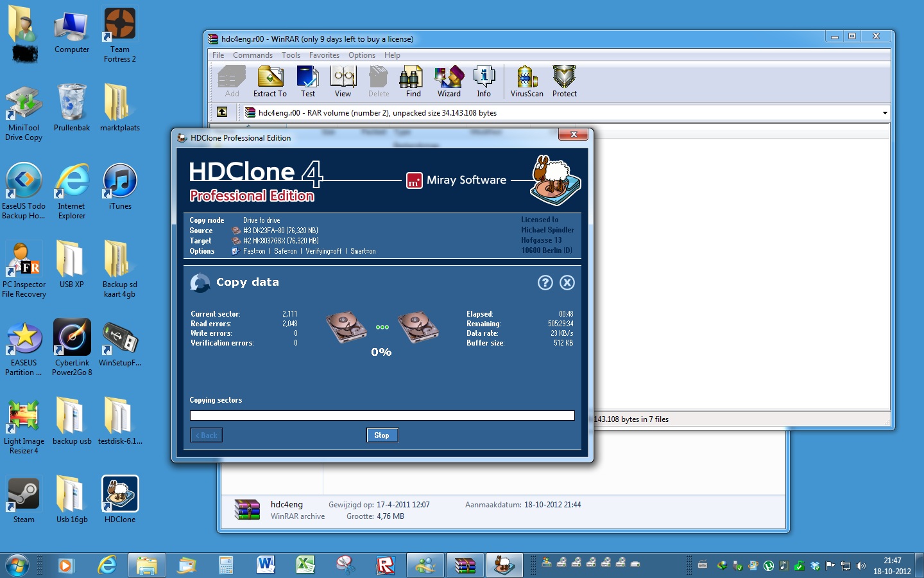Open the Wizard tool in WinRAR

coord(449,82)
